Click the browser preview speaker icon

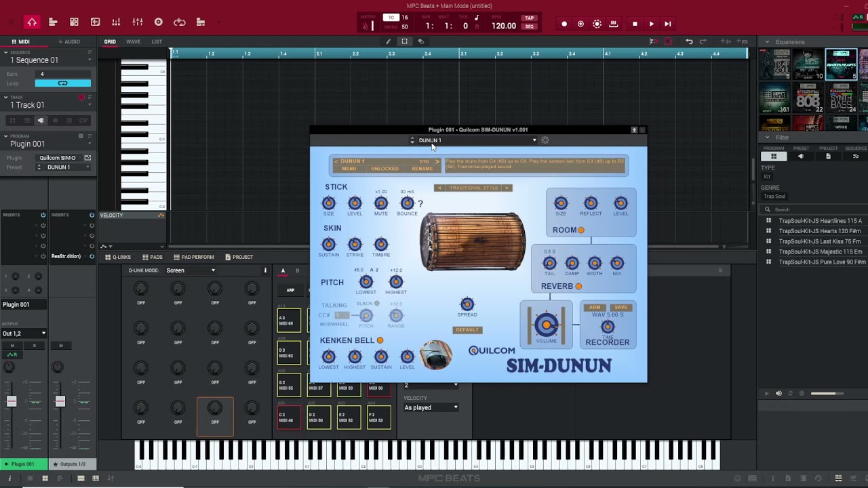click(778, 393)
